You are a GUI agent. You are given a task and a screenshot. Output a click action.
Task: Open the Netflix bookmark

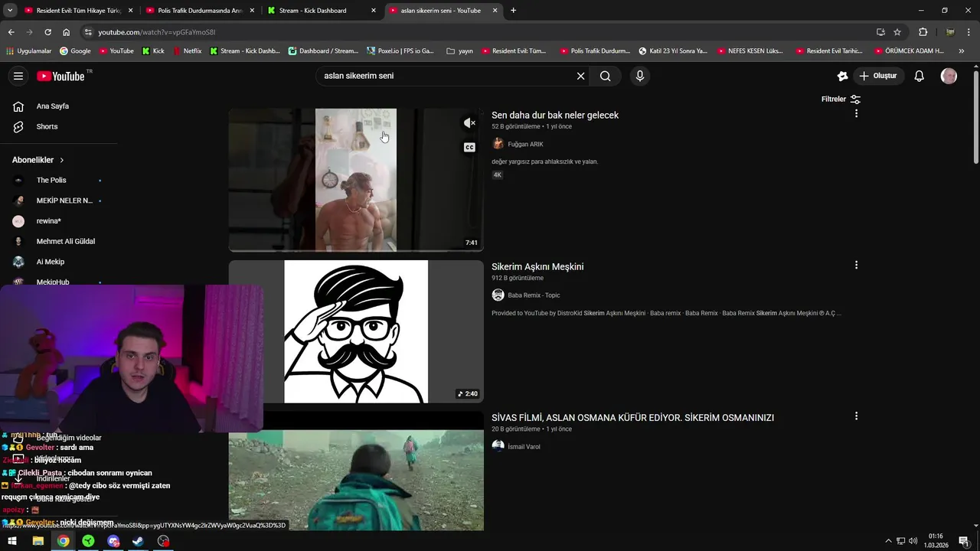(187, 51)
